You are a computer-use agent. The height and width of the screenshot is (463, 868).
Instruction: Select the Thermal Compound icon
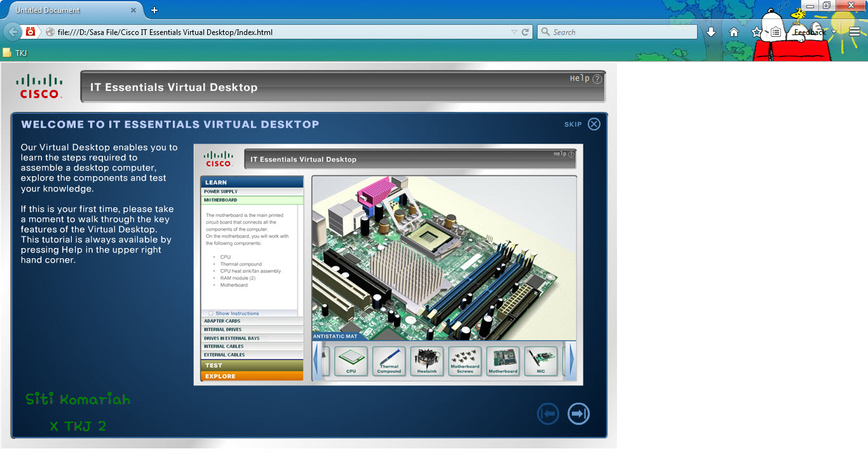(388, 361)
